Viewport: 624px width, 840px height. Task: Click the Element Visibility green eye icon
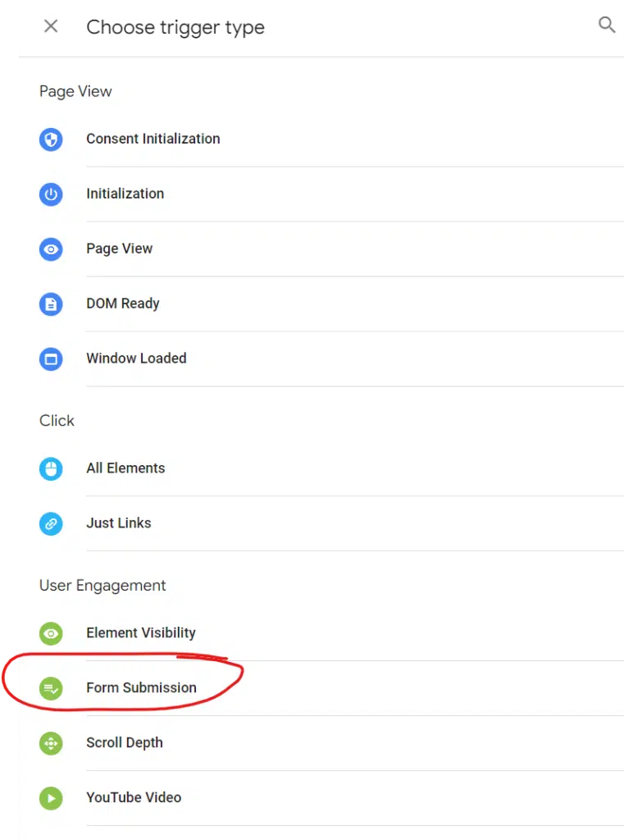[x=51, y=633]
